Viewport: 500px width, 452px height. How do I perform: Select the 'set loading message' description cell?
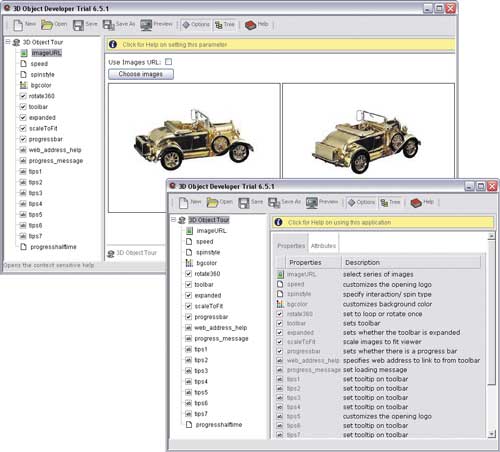375,370
